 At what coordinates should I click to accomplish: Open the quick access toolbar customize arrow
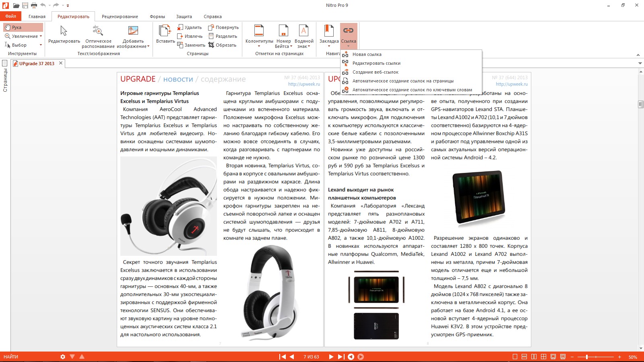[68, 6]
